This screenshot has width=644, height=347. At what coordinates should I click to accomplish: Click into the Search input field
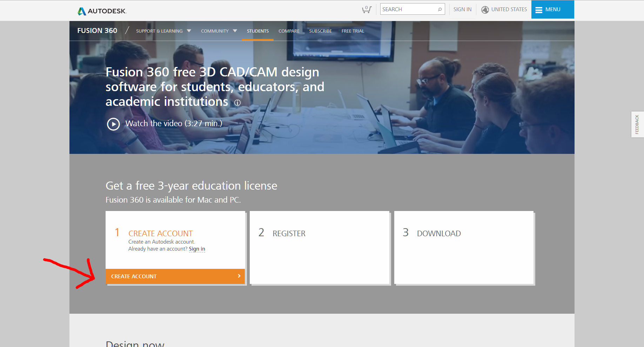pos(409,9)
